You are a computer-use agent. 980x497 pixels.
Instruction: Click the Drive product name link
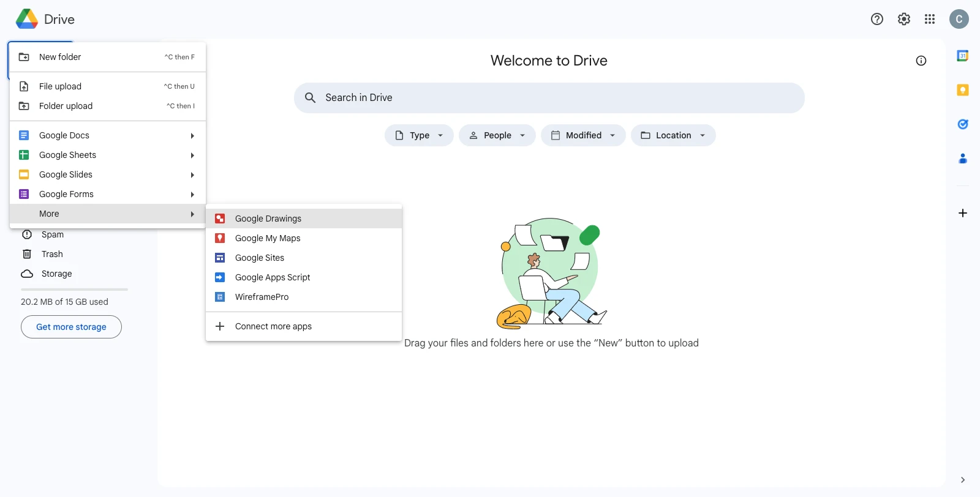59,19
